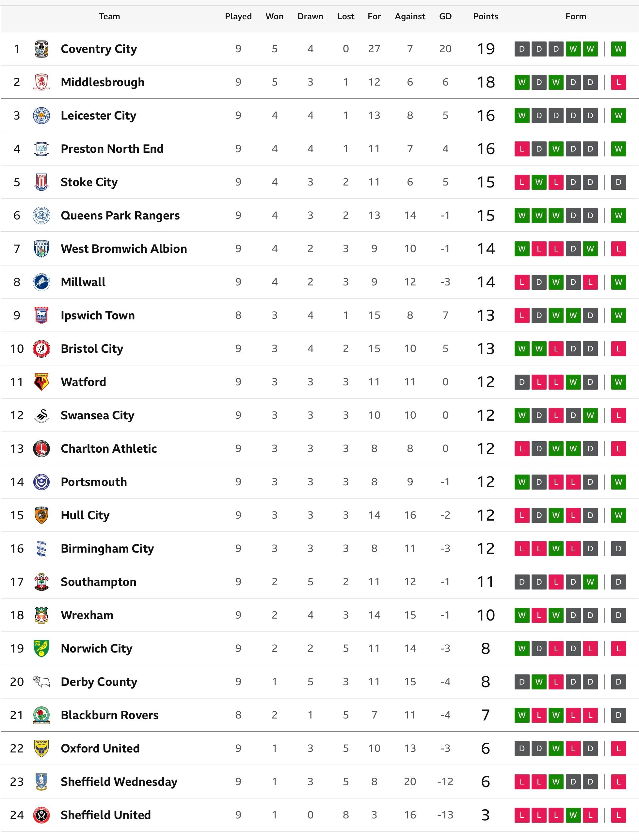The image size is (639, 840).
Task: Click the Norwich City canary badge
Action: click(x=41, y=649)
